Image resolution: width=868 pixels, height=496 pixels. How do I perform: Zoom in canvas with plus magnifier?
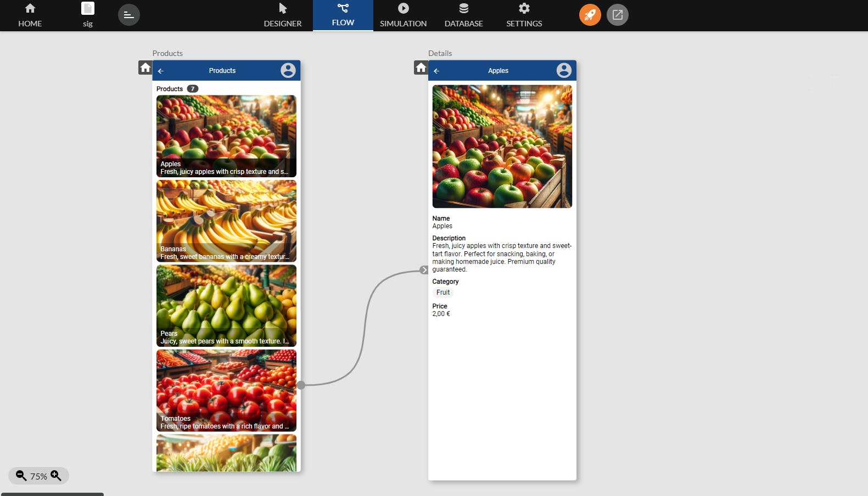[56, 476]
